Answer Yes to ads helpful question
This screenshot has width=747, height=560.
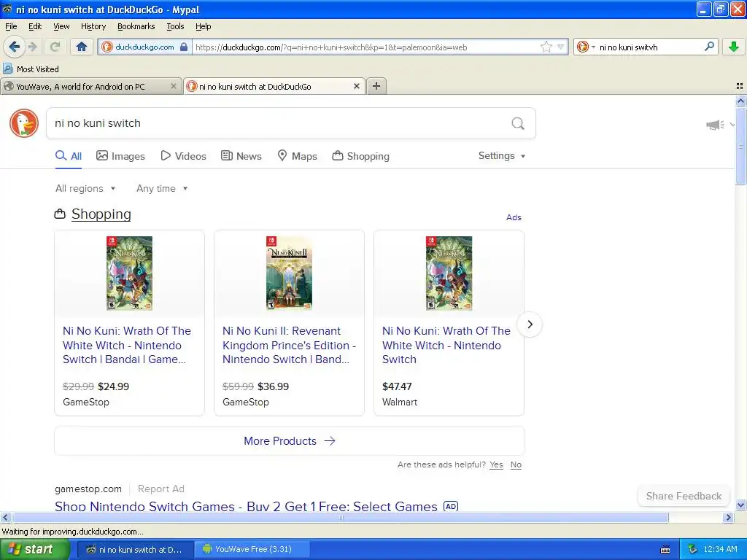(496, 464)
